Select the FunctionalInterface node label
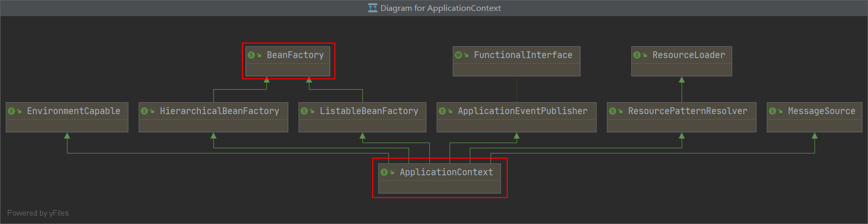This screenshot has width=868, height=224. 523,55
